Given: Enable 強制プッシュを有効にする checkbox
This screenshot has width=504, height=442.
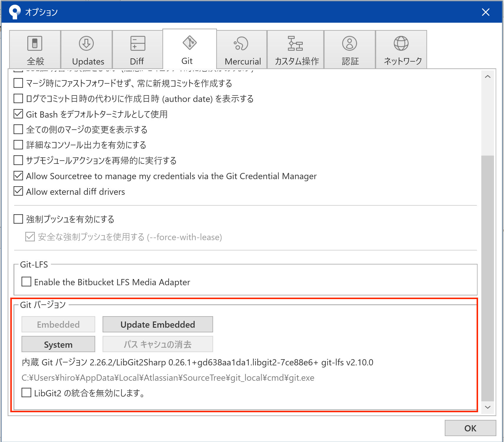Looking at the screenshot, I should click(x=18, y=219).
